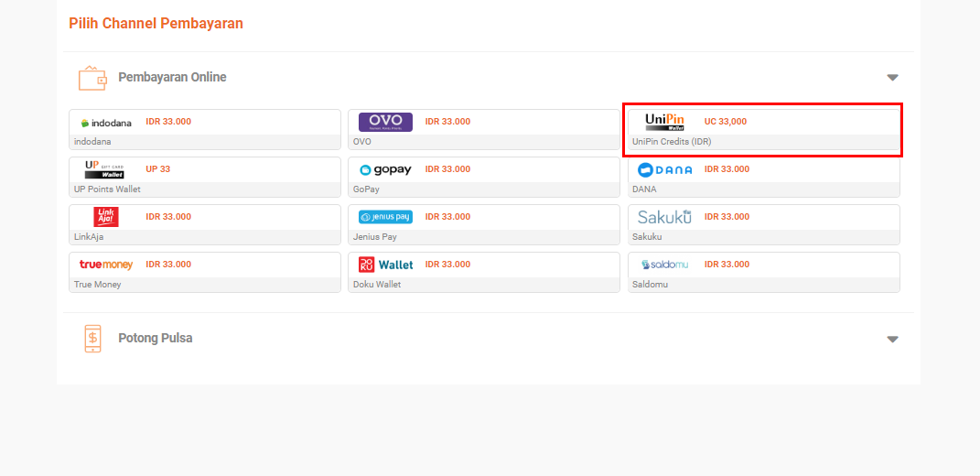Choose the OVO purple logo
980x476 pixels.
coord(385,122)
